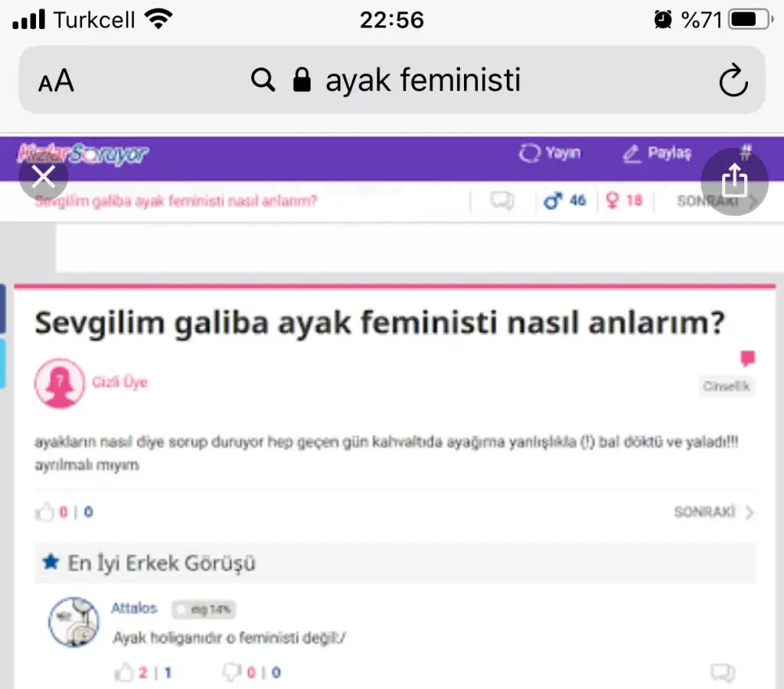Tap the share icon overlay button
Image resolution: width=784 pixels, height=689 pixels.
click(x=734, y=181)
